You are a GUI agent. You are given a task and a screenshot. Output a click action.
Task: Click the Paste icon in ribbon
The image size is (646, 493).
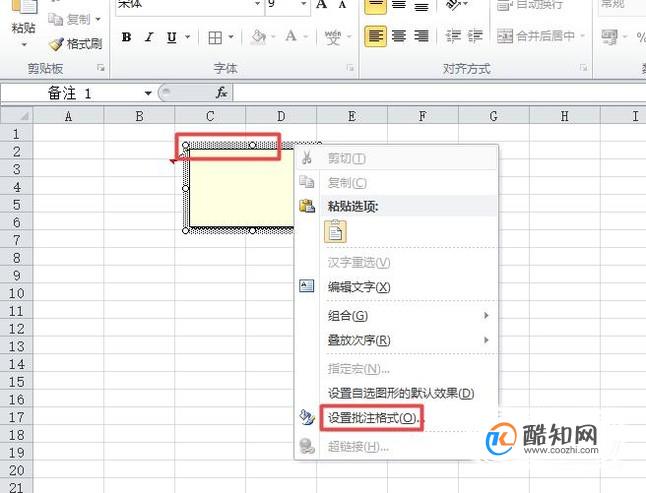23,7
